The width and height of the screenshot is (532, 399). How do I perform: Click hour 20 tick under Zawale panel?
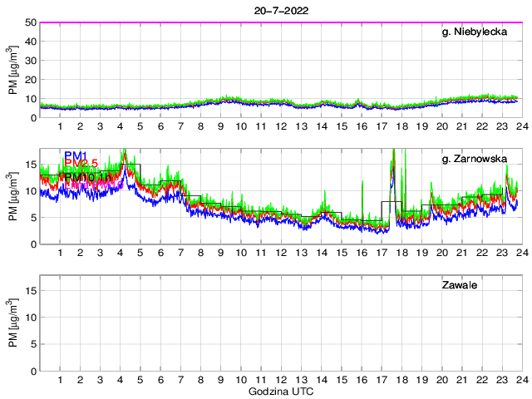[442, 380]
